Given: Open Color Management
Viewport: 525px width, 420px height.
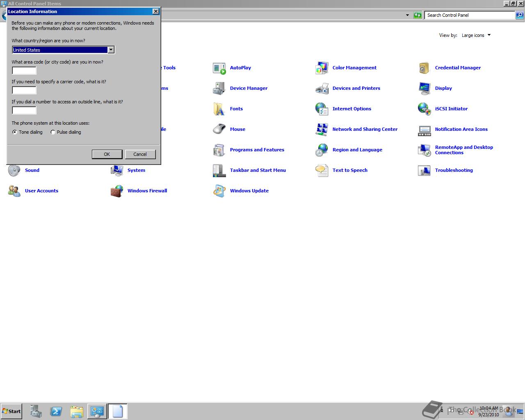Looking at the screenshot, I should [x=346, y=68].
